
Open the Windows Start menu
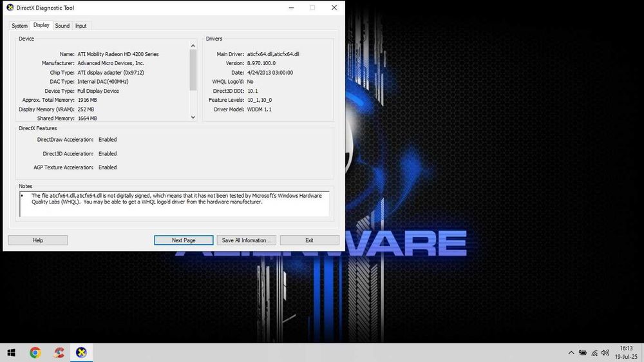11,352
